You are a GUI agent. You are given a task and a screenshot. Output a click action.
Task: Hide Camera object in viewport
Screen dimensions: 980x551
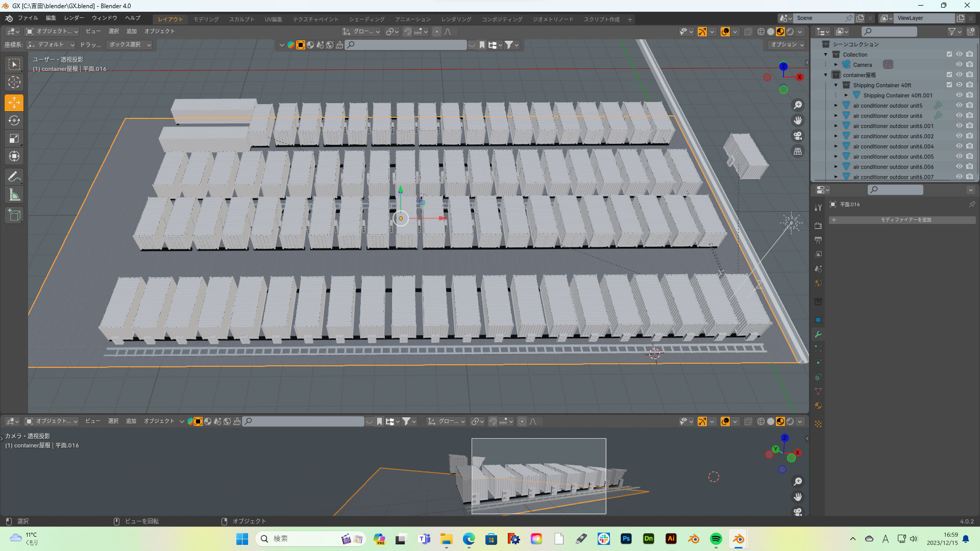pyautogui.click(x=959, y=65)
